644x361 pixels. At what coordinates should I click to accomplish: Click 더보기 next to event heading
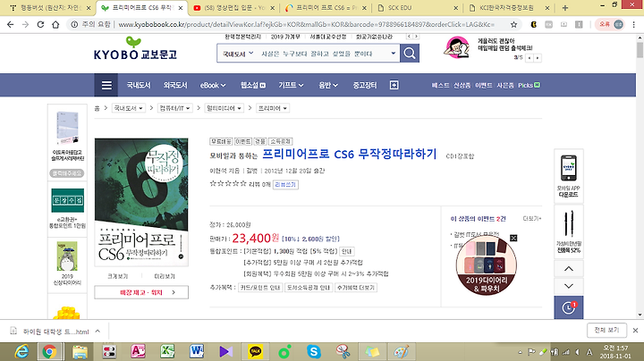(x=532, y=219)
